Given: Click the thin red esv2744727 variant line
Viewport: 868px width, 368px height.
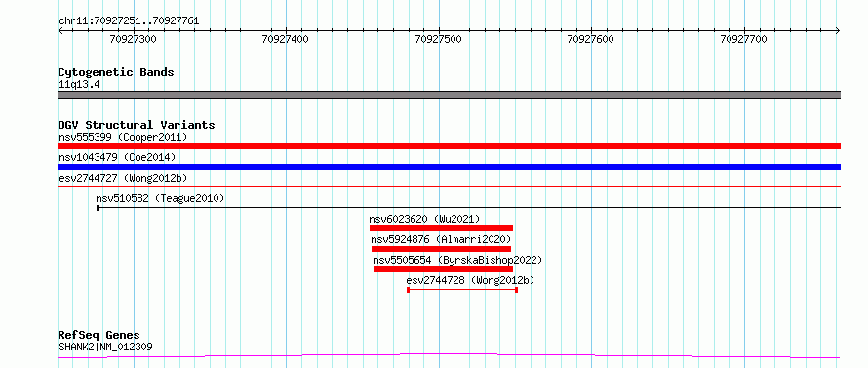Looking at the screenshot, I should pyautogui.click(x=449, y=187).
